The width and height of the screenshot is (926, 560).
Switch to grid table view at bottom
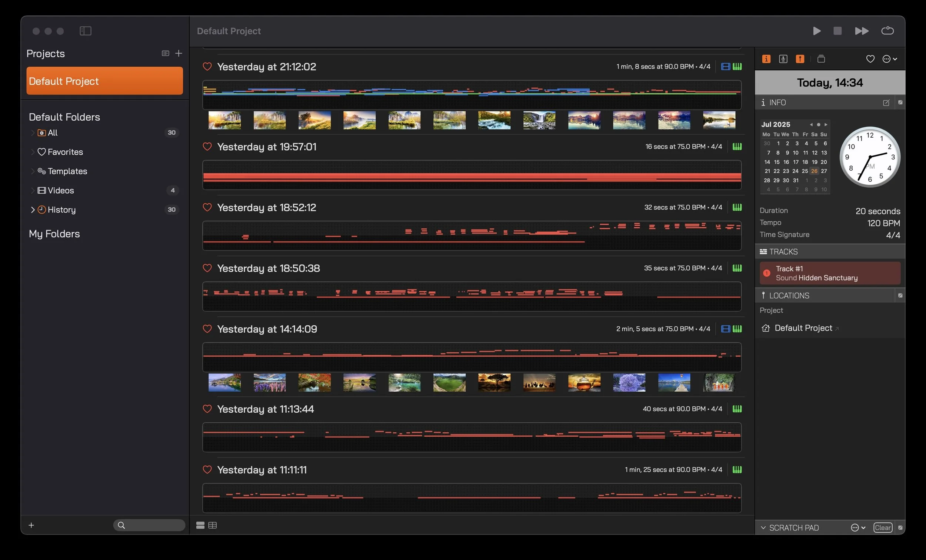click(x=212, y=525)
